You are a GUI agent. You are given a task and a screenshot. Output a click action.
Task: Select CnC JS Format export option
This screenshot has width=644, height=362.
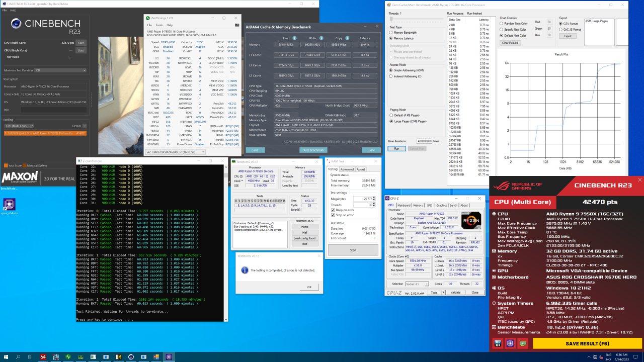(x=561, y=30)
